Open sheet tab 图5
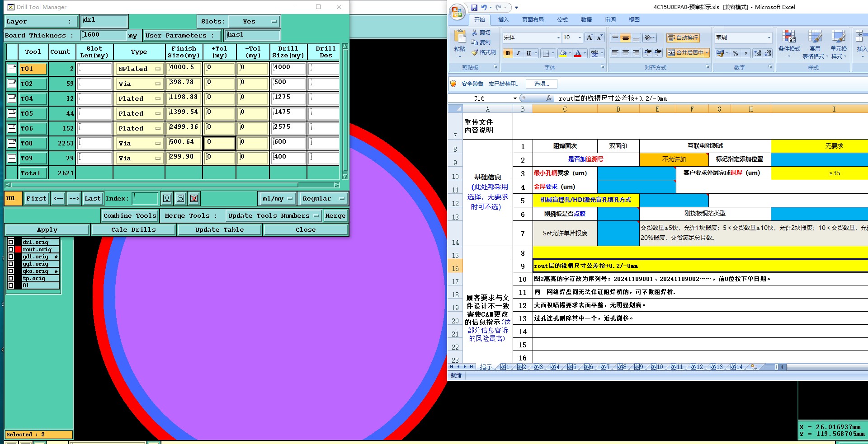868x444 pixels. 572,367
